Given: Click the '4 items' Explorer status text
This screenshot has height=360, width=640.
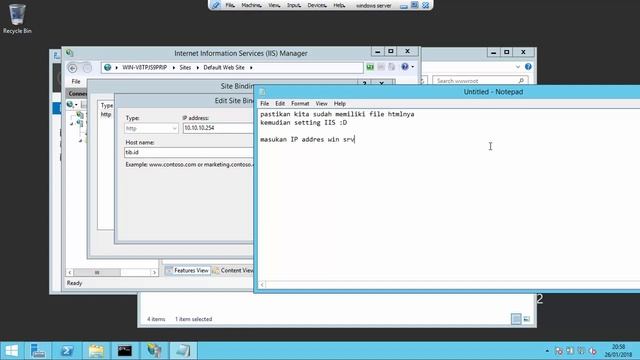Looking at the screenshot, I should [x=156, y=319].
